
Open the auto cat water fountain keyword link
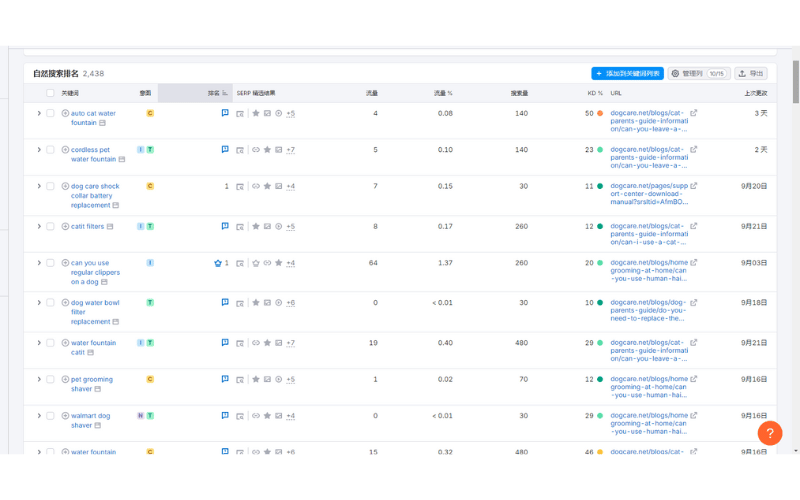[93, 118]
